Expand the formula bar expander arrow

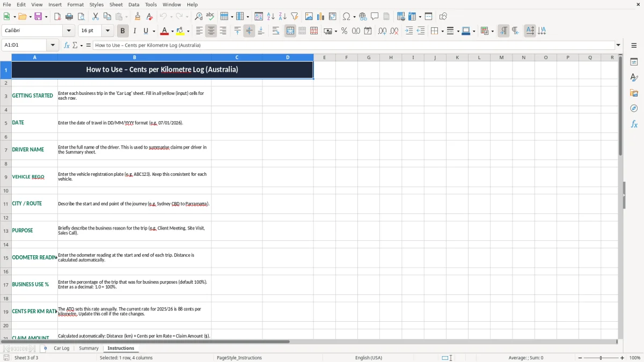618,46
